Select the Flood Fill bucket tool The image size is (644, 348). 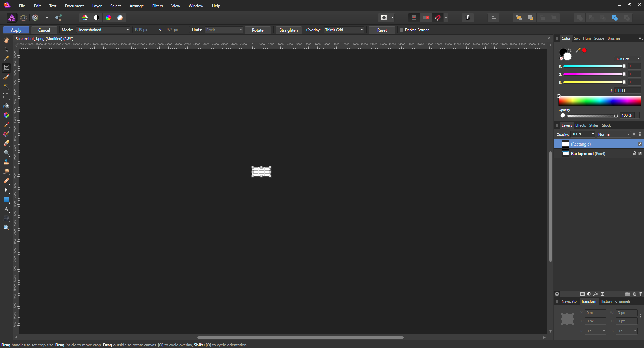click(x=6, y=106)
